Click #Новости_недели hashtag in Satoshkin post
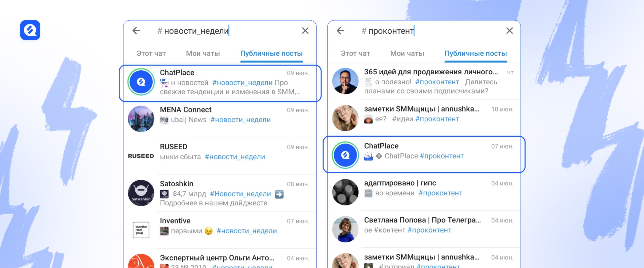This screenshot has width=644, height=268. 240,194
